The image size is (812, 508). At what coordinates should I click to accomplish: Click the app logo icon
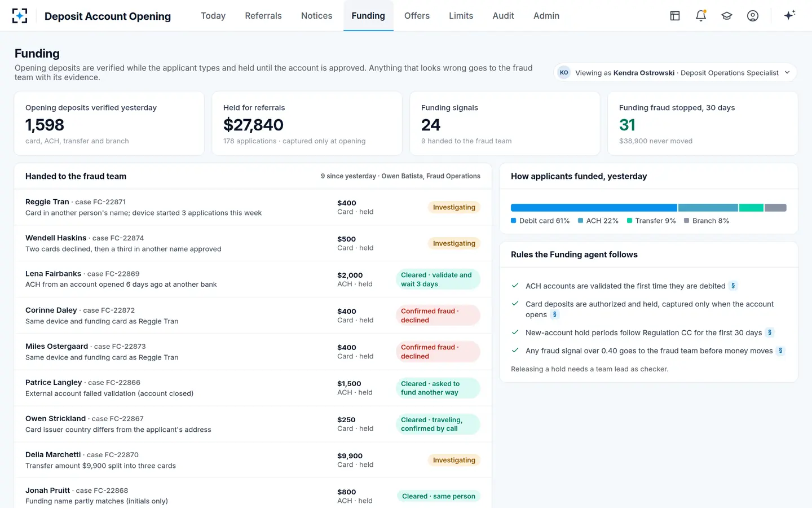[20, 16]
